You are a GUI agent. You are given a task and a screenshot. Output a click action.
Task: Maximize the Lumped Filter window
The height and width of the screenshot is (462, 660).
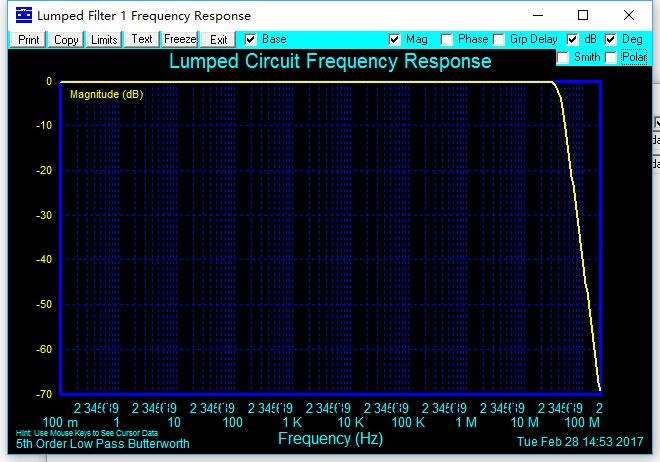tap(583, 15)
